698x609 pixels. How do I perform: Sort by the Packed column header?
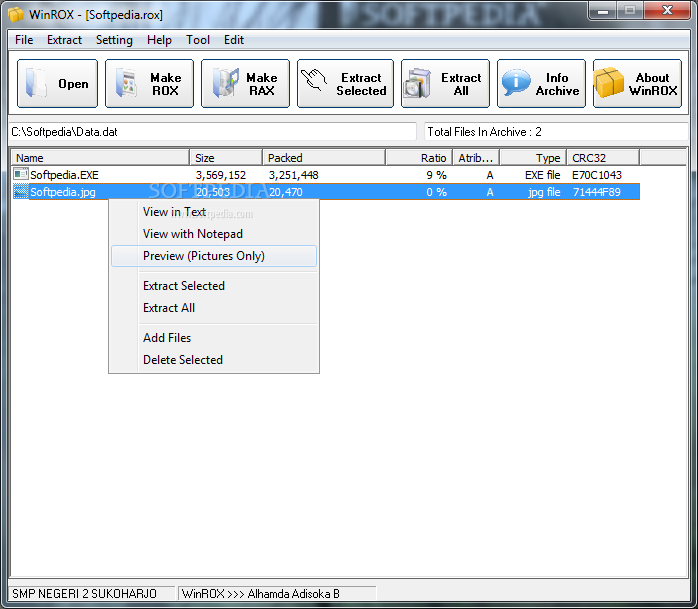tap(324, 158)
